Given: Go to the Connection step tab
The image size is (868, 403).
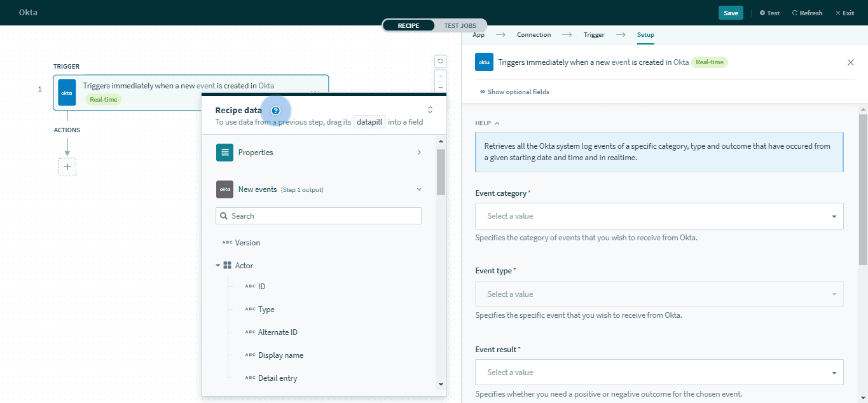Looking at the screenshot, I should click(534, 35).
